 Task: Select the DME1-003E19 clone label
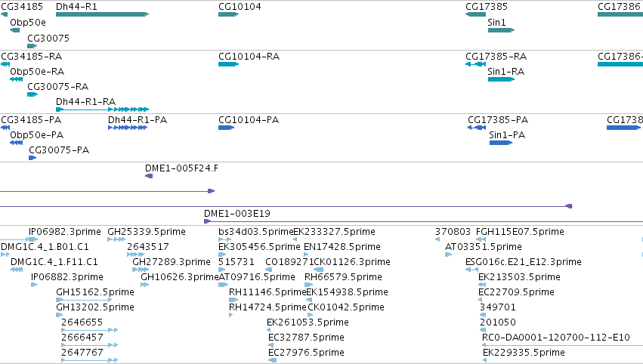point(237,213)
